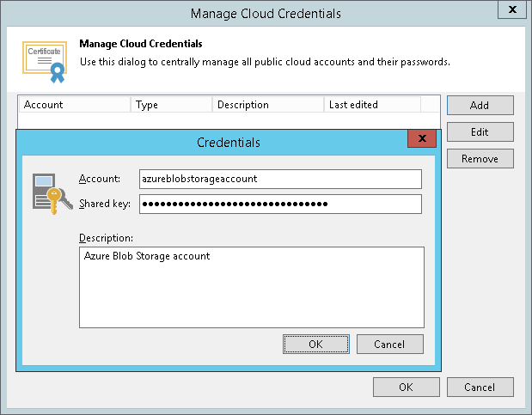This screenshot has width=532, height=415.
Task: Focus the Account text field
Action: pos(280,179)
